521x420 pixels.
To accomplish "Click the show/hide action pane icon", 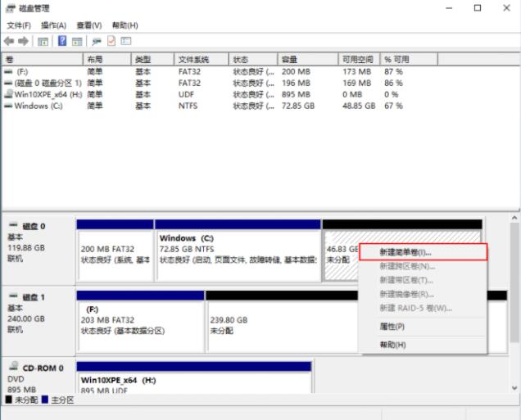I will [77, 42].
